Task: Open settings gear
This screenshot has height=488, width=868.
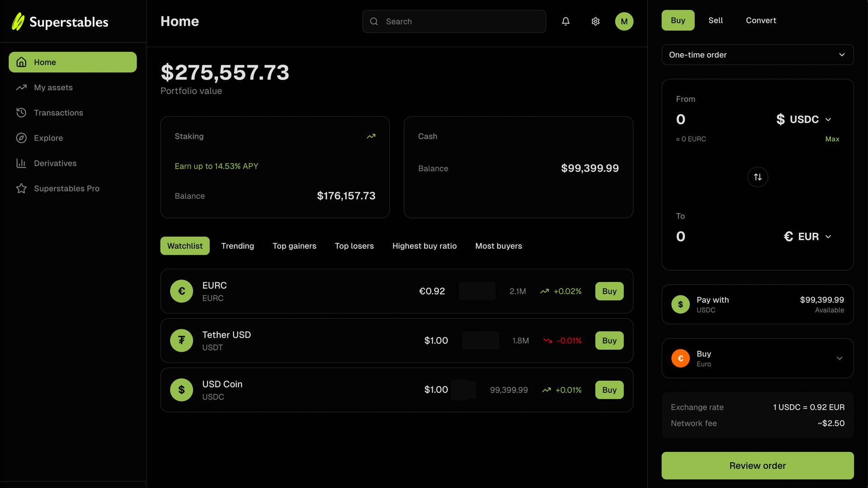Action: 595,21
